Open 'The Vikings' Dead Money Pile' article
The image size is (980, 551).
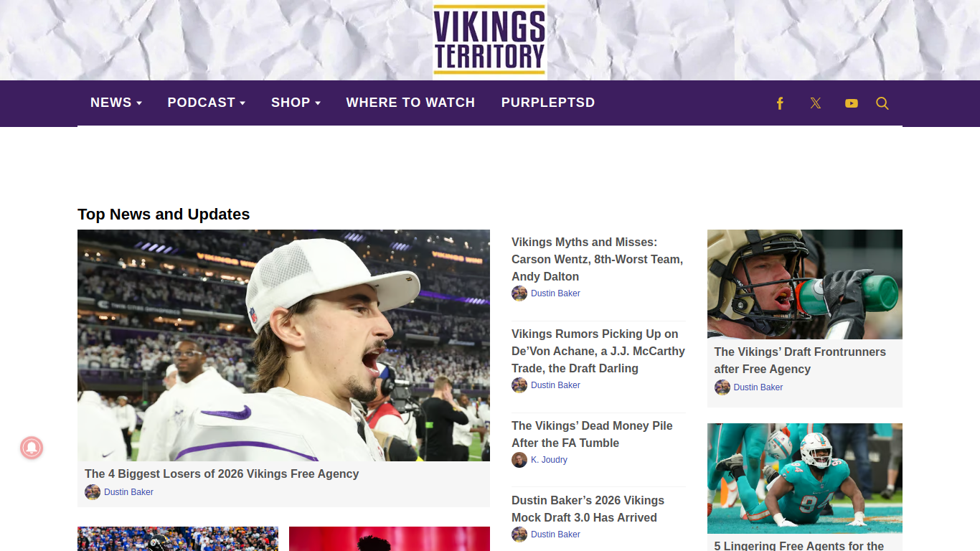tap(592, 434)
